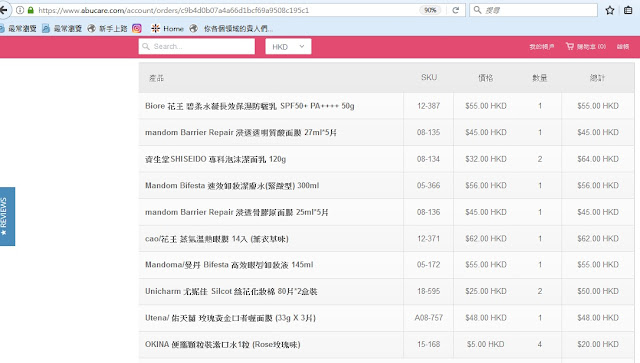Click the $32.00 HKD price cell
The width and height of the screenshot is (640, 363).
pos(486,159)
